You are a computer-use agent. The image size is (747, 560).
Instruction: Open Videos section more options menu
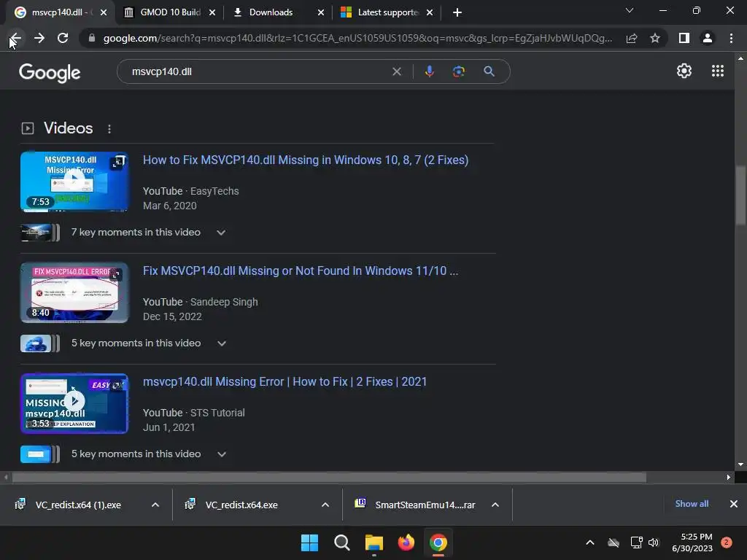tap(109, 129)
